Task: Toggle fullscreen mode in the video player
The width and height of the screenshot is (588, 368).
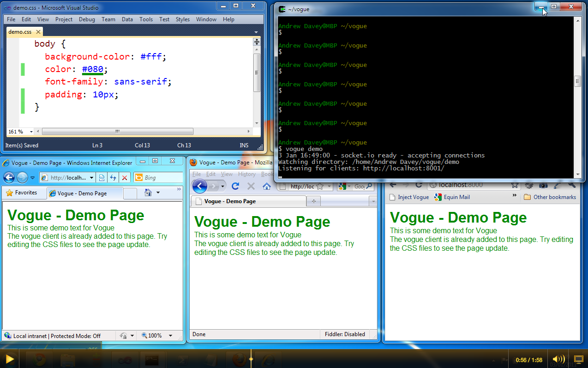Action: pyautogui.click(x=578, y=359)
